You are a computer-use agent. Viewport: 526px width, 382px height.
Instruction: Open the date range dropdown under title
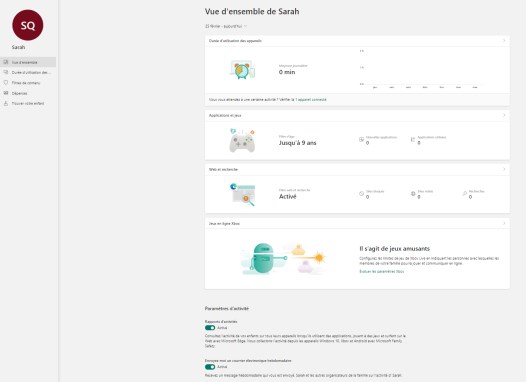[226, 26]
